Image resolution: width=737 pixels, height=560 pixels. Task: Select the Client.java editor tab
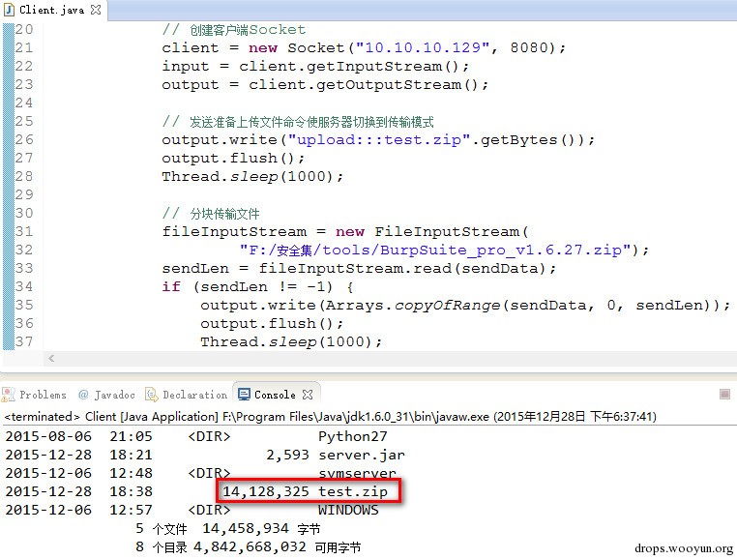click(52, 10)
